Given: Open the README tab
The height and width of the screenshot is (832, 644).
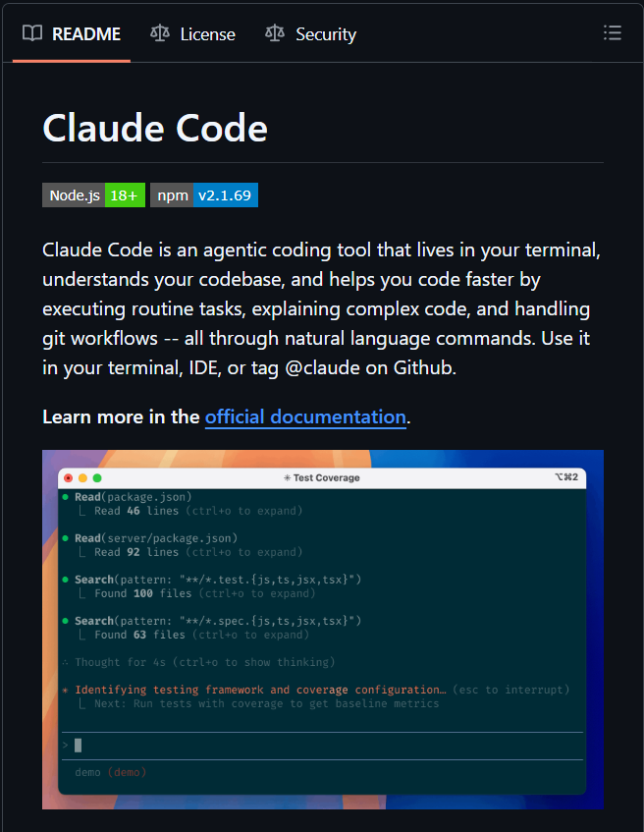Looking at the screenshot, I should pos(72,34).
